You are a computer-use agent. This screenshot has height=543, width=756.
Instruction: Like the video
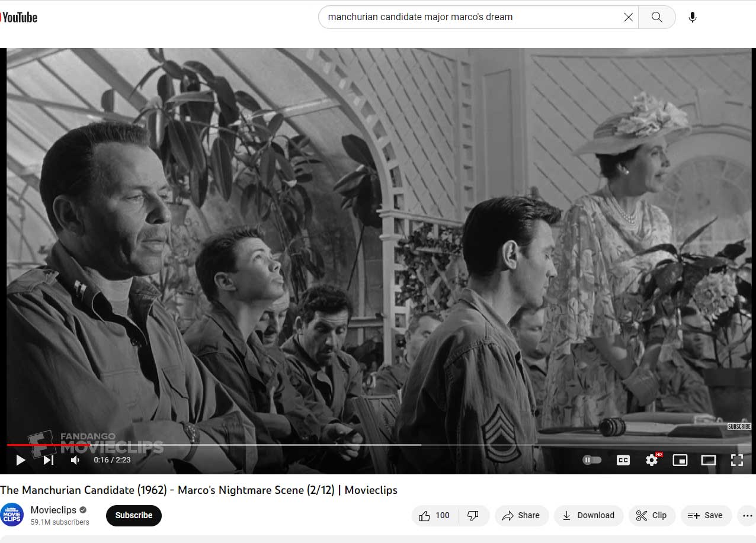434,515
